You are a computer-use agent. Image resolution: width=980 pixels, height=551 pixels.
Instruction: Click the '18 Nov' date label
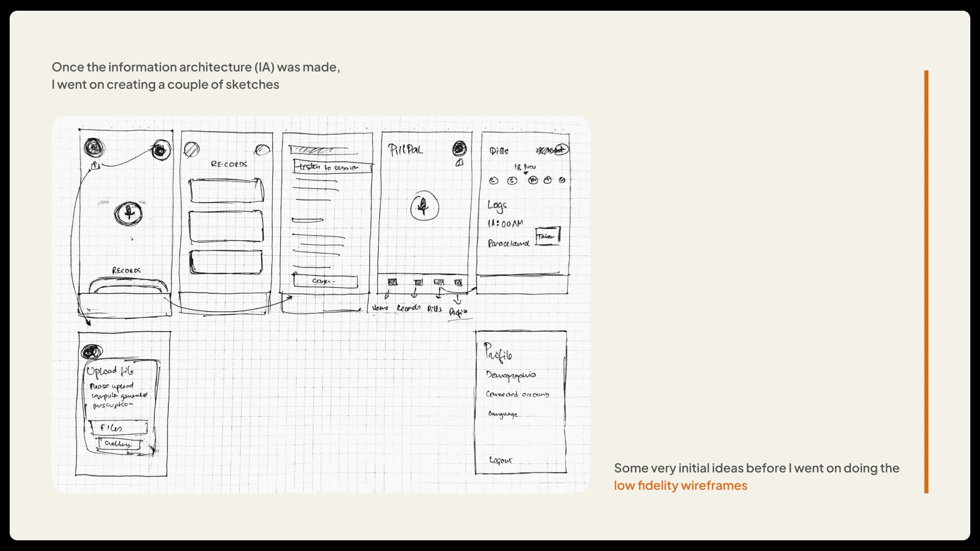[x=525, y=167]
